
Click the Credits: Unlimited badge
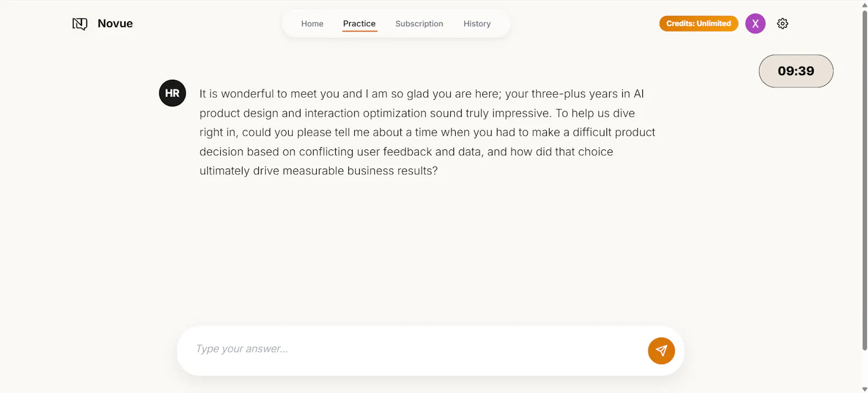coord(699,23)
